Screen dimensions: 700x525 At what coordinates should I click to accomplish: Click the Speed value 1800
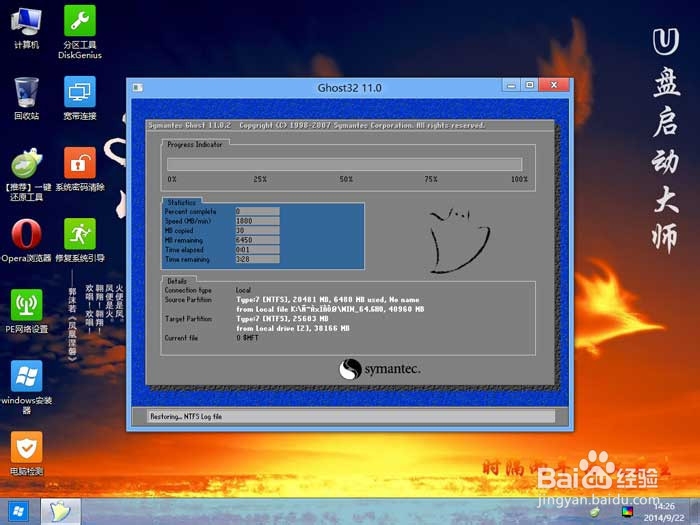click(257, 221)
